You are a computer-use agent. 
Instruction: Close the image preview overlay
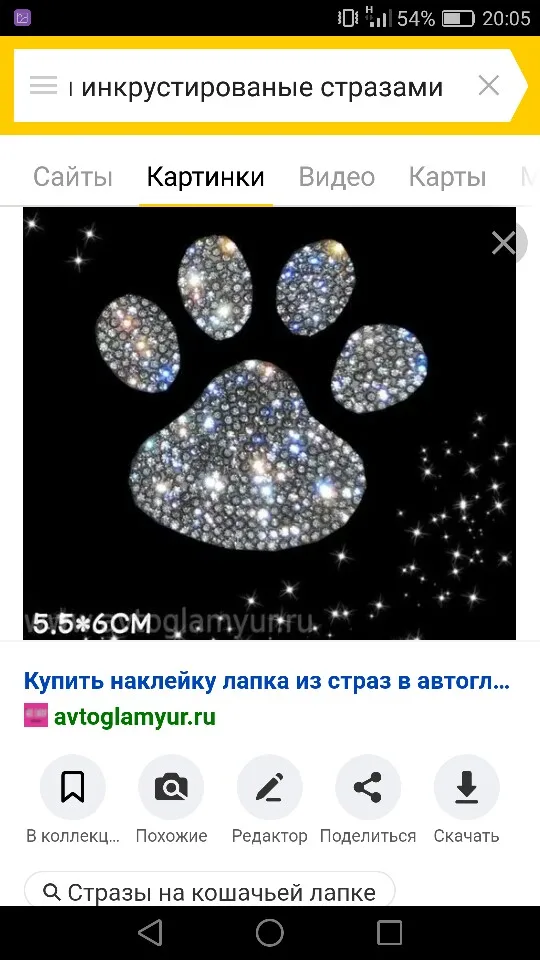[504, 244]
